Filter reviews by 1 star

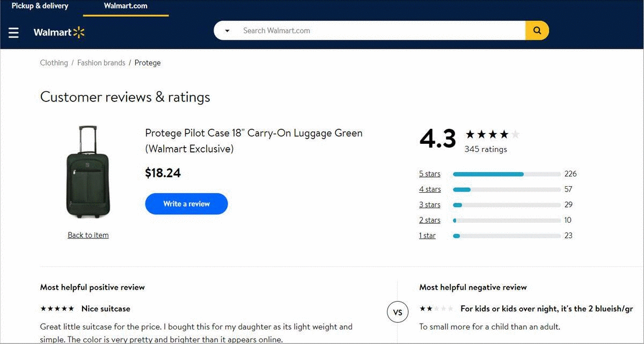click(x=427, y=236)
